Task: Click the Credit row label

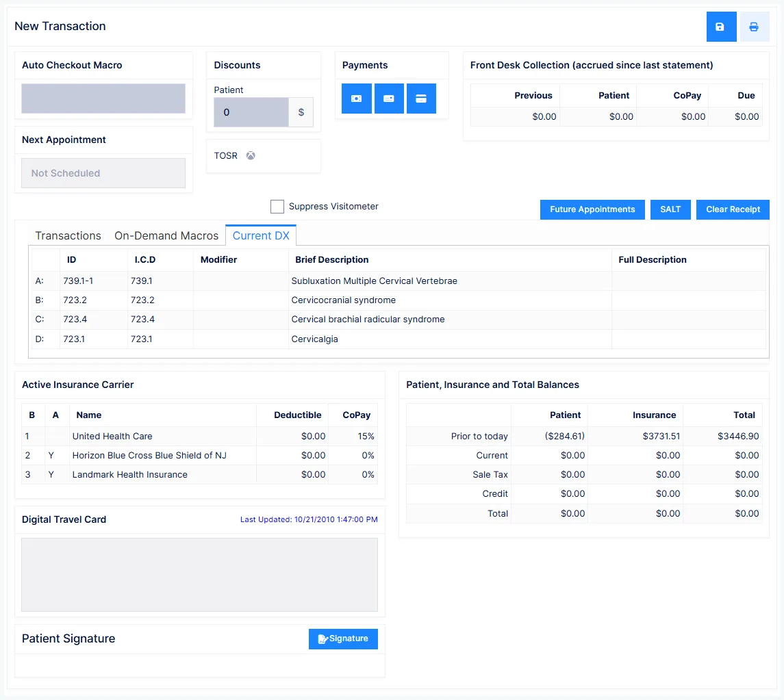Action: click(x=495, y=493)
